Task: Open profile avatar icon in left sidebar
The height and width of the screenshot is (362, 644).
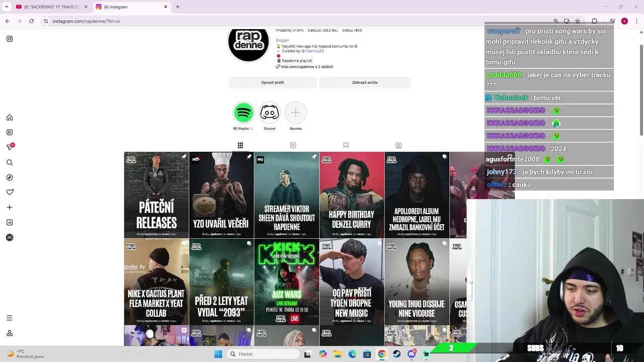Action: [10, 237]
